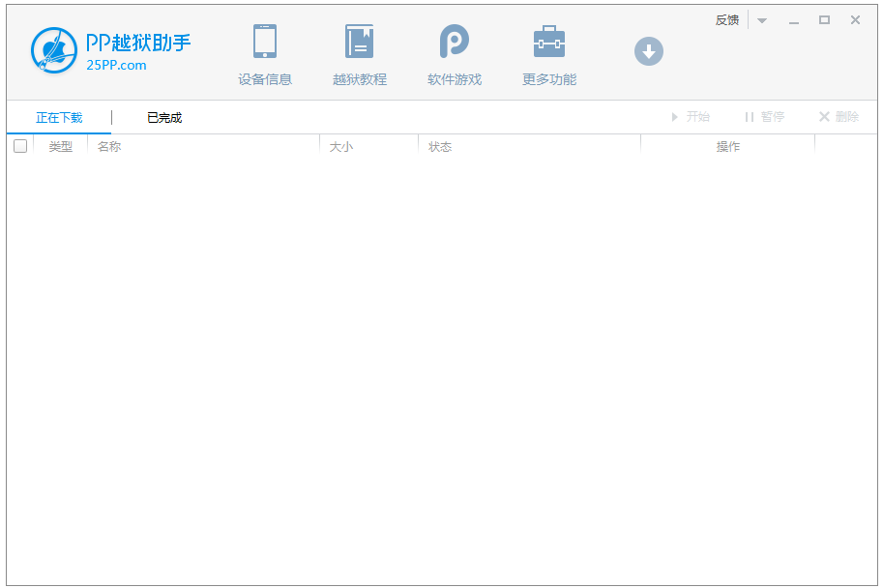Click the PP越狱助手 logo icon
883x588 pixels.
coord(53,50)
